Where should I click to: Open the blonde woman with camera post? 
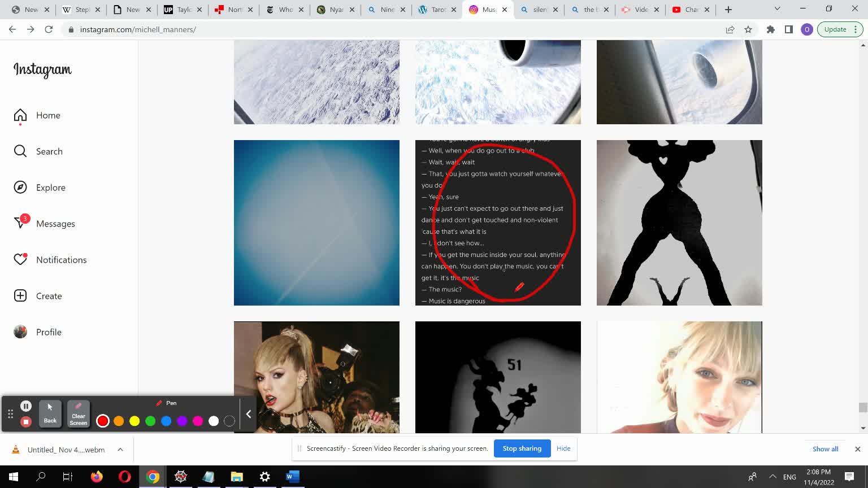(x=316, y=377)
